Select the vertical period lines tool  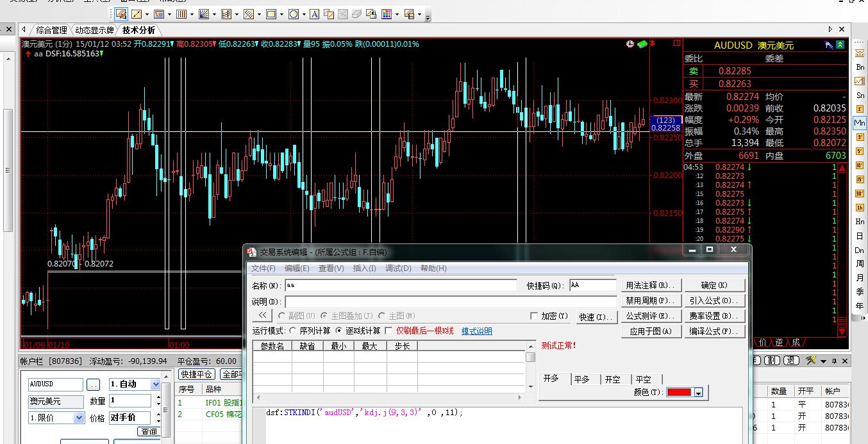(181, 14)
